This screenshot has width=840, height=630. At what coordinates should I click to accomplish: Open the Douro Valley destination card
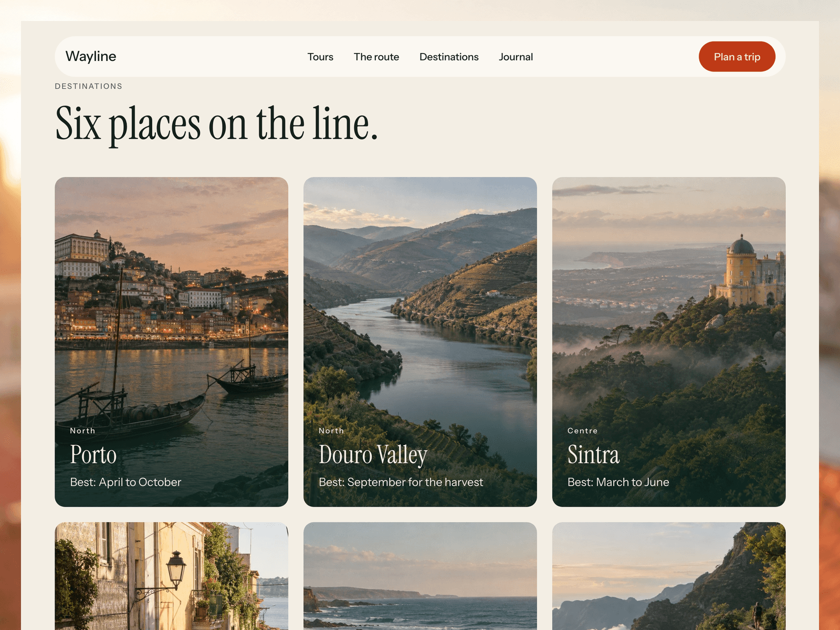coord(420,342)
